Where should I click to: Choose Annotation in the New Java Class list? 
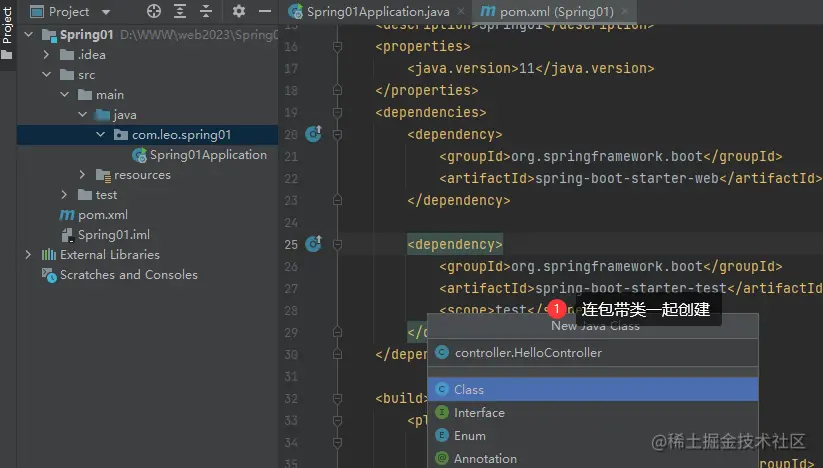point(593,458)
